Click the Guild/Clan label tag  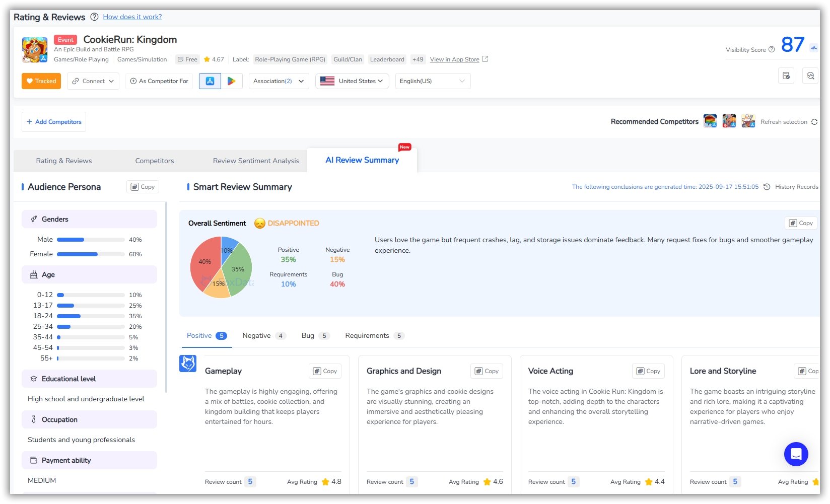(x=348, y=59)
